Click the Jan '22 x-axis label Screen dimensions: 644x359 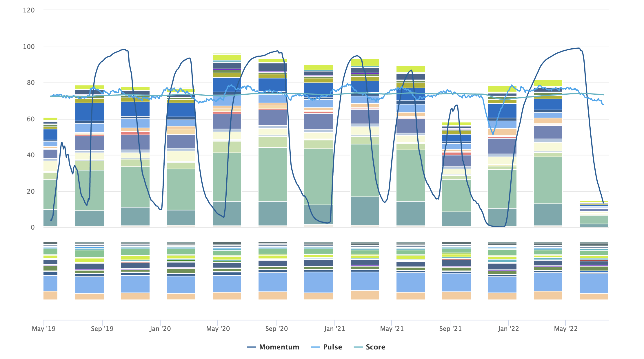(x=508, y=329)
